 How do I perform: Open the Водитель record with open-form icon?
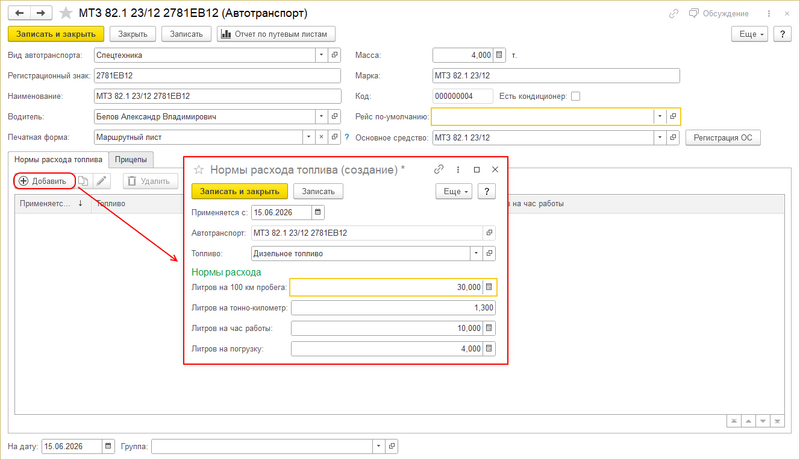[x=335, y=116]
